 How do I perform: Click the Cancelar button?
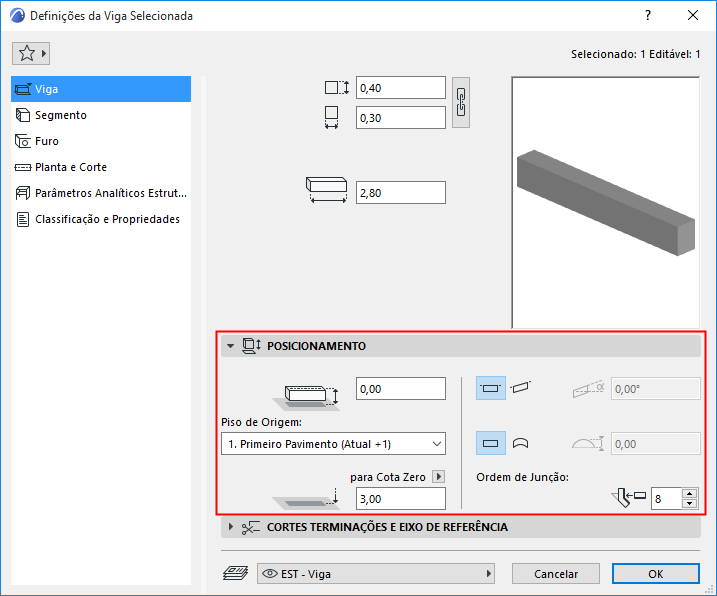point(556,574)
